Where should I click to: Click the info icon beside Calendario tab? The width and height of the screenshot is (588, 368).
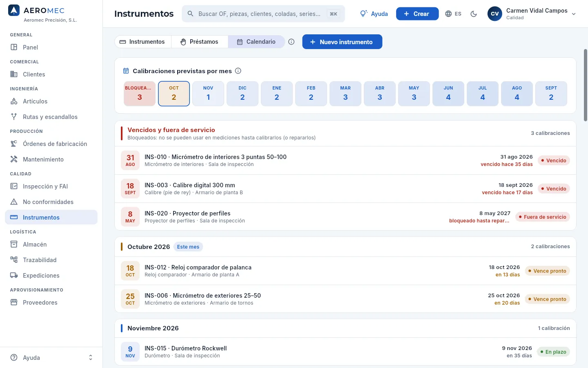pyautogui.click(x=292, y=42)
